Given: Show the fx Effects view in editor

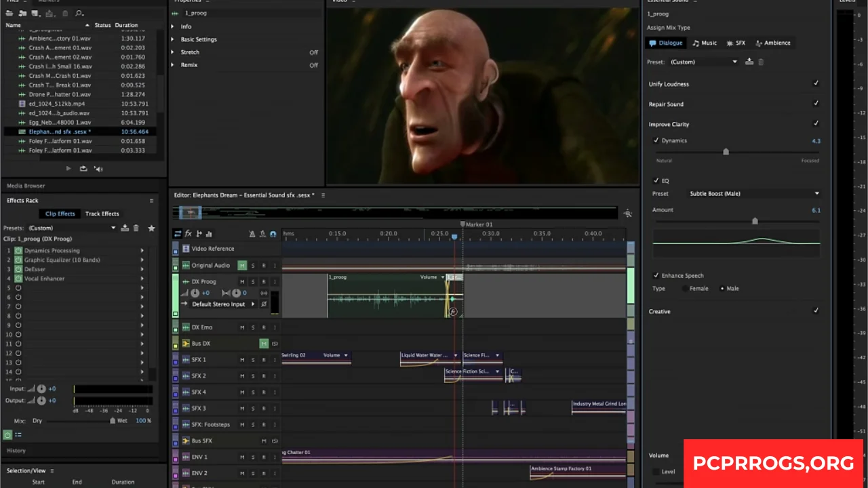Looking at the screenshot, I should coord(189,234).
